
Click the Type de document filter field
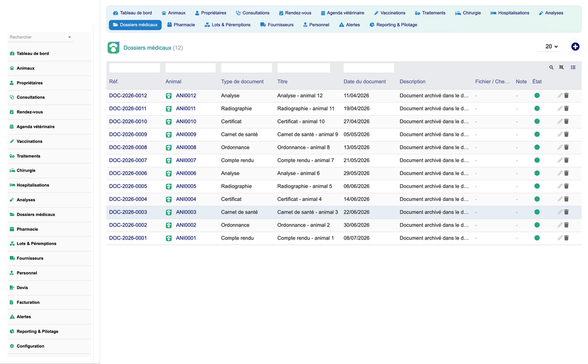(x=246, y=68)
